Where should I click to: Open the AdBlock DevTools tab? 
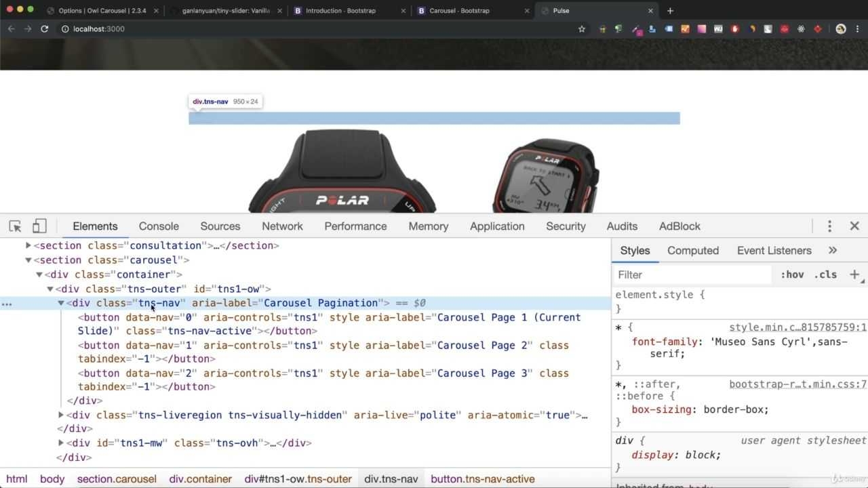point(679,226)
